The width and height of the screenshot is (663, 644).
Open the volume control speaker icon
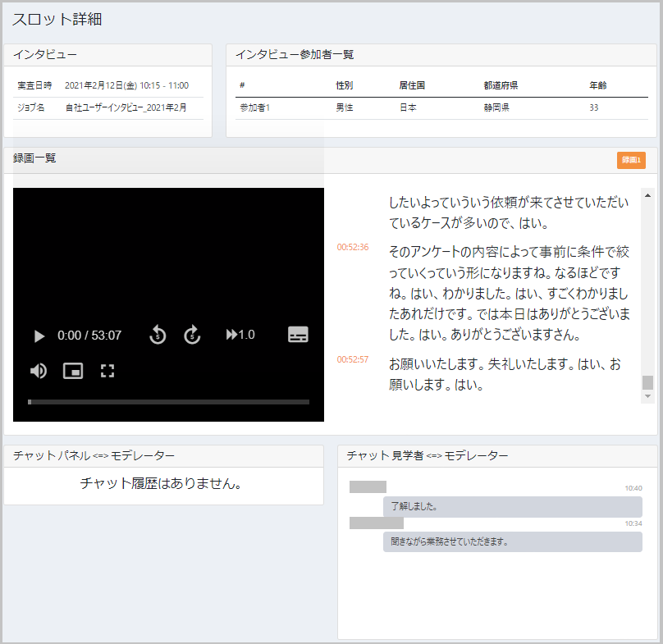tap(38, 371)
